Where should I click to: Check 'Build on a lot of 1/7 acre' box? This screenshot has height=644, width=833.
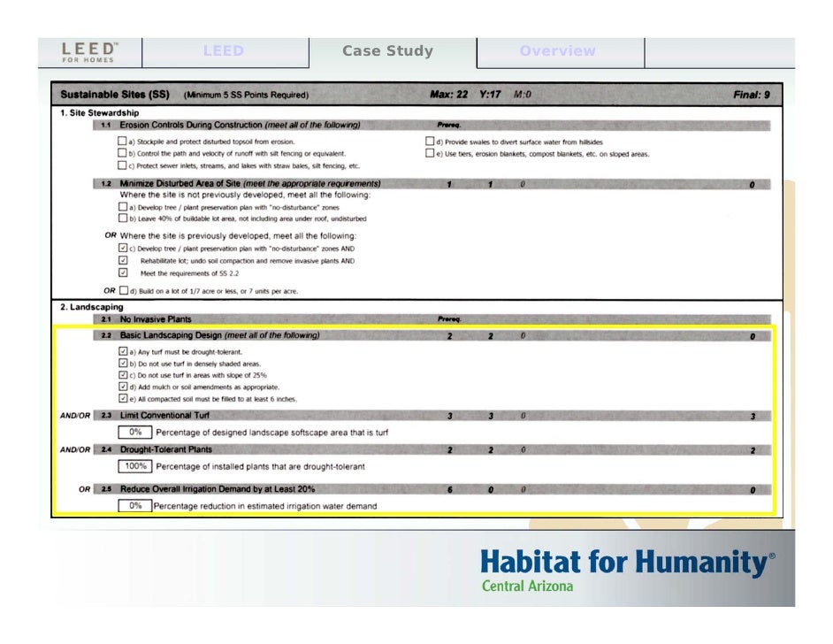[x=124, y=290]
